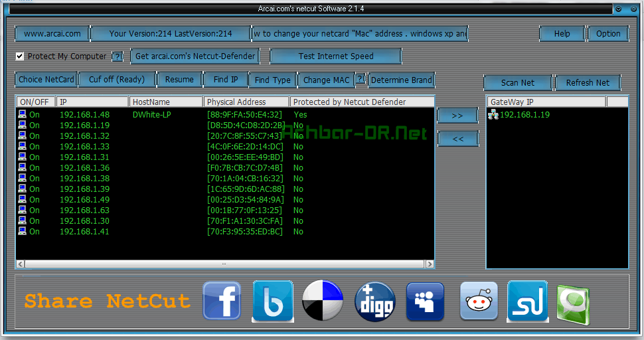
Task: Click the horizontal scrollbar right arrow
Action: [429, 264]
